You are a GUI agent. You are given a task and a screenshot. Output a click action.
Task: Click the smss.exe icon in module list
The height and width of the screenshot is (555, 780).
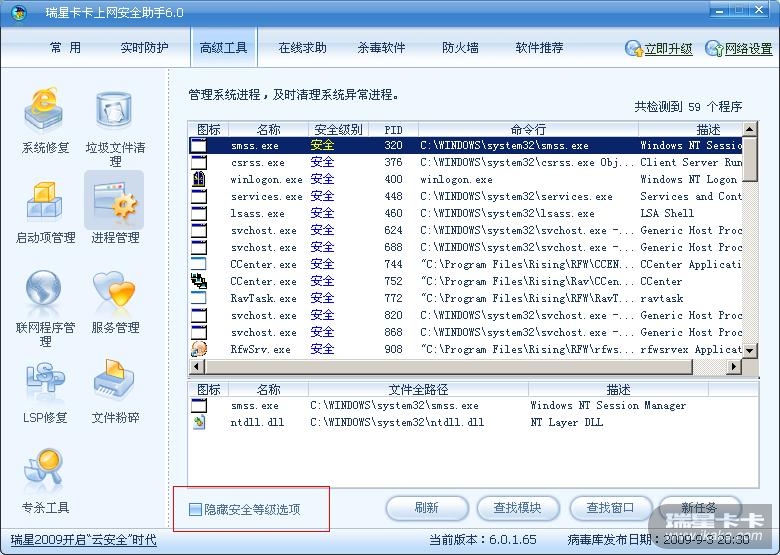(x=198, y=405)
